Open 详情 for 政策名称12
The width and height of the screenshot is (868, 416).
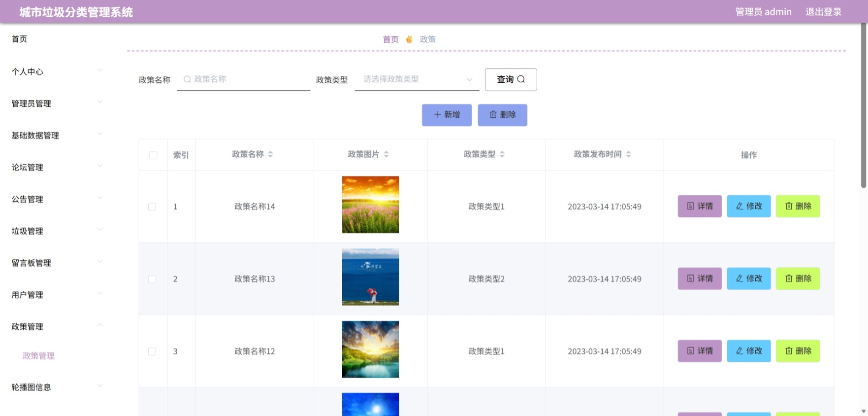click(700, 351)
